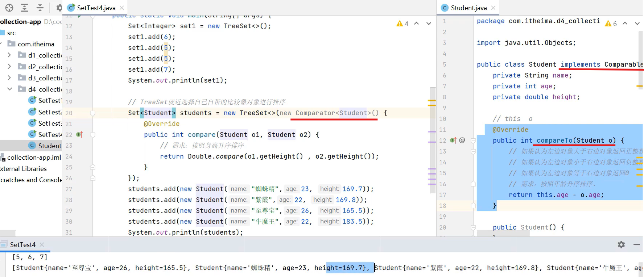Click 'implements' keyword in Student.java
Viewport: 644px width, 277px height.
(581, 64)
